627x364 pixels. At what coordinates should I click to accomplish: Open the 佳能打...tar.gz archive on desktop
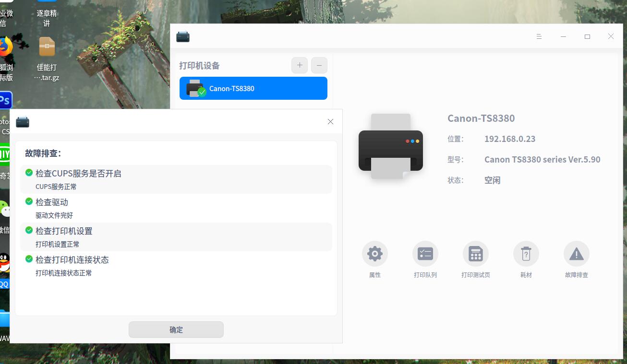coord(47,59)
